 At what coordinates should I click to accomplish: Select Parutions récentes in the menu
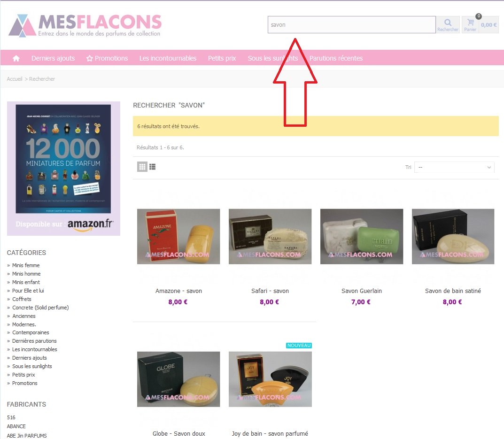tap(336, 58)
